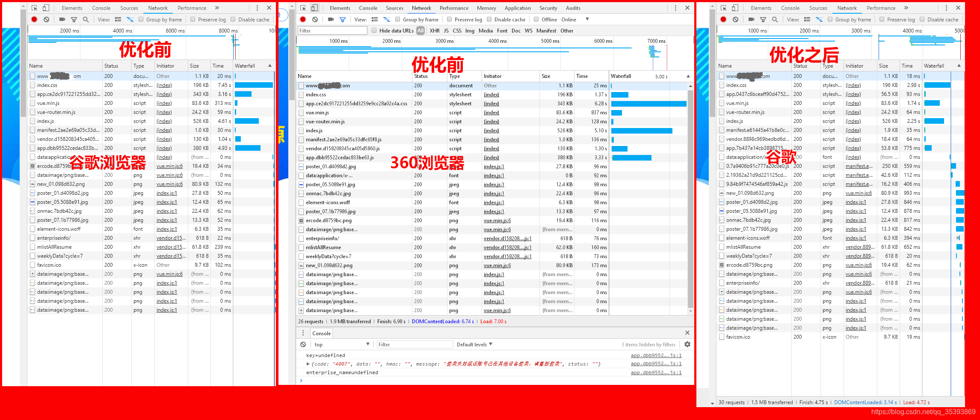Open the top context dropdown in console
This screenshot has height=420, width=980.
coord(341,344)
